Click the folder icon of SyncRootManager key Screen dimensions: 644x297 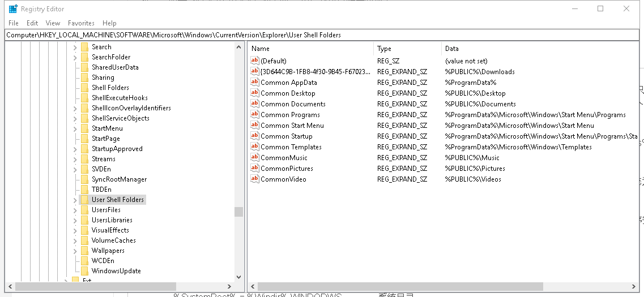point(84,179)
